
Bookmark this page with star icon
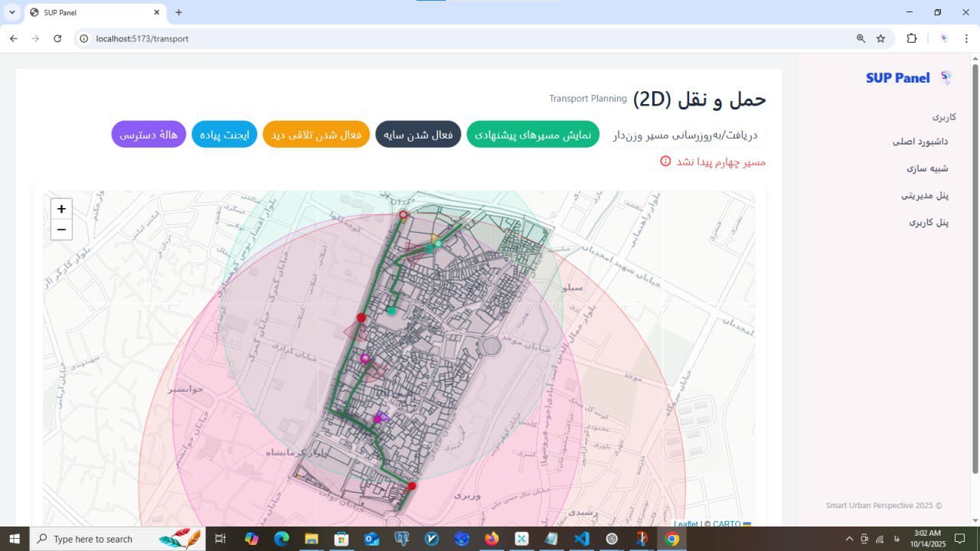(880, 38)
